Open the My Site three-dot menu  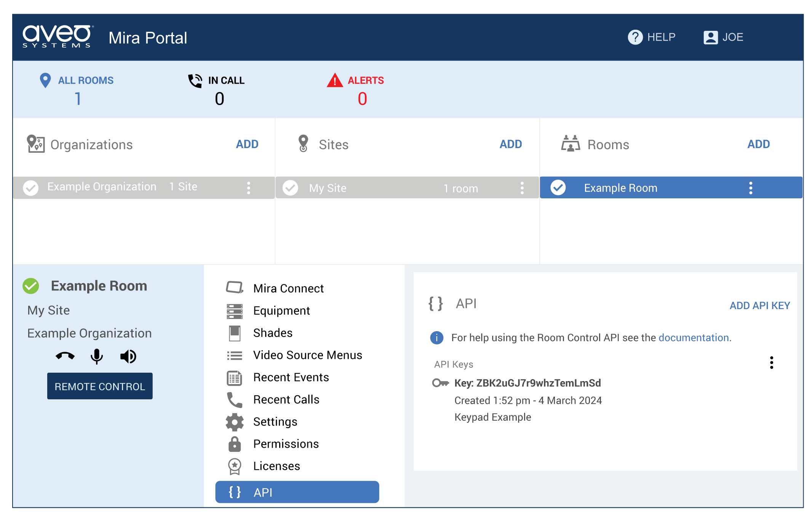tap(522, 188)
